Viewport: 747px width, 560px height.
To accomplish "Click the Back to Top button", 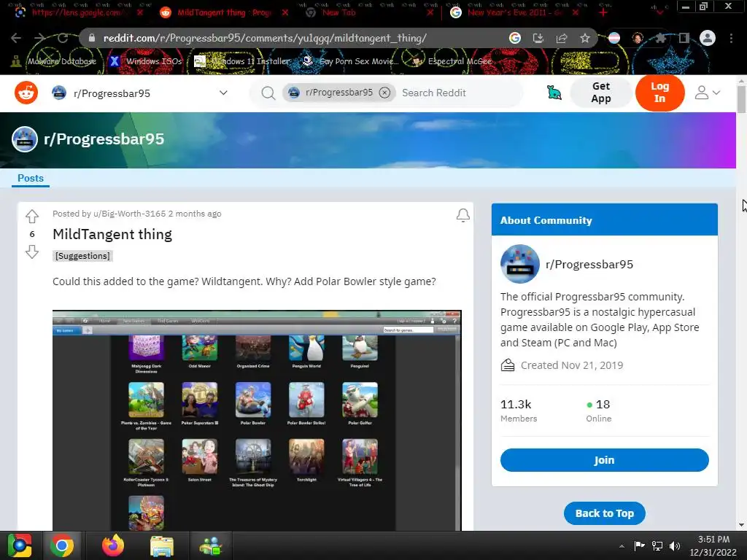I will click(x=604, y=513).
